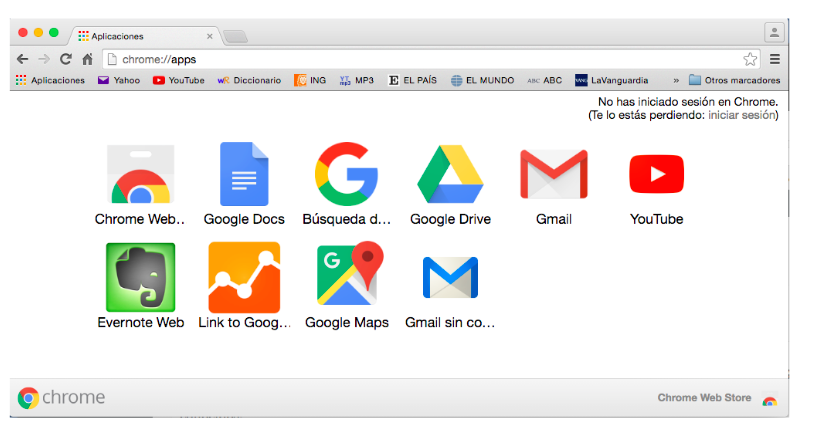Open a new tab
This screenshot has width=837, height=427.
pyautogui.click(x=235, y=36)
